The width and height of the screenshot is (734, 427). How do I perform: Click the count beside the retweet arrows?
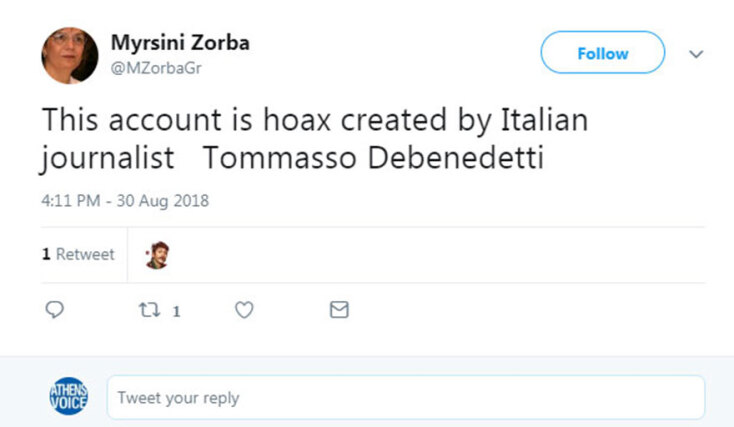177,311
